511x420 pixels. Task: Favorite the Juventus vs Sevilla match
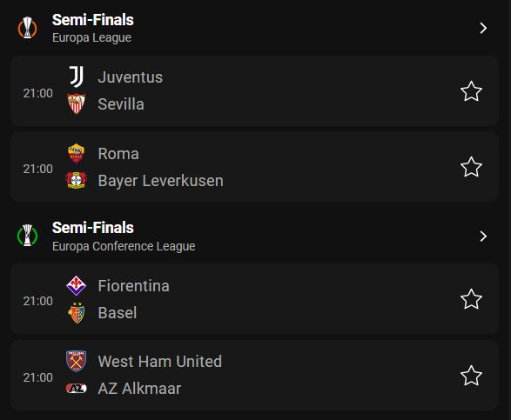pyautogui.click(x=471, y=91)
